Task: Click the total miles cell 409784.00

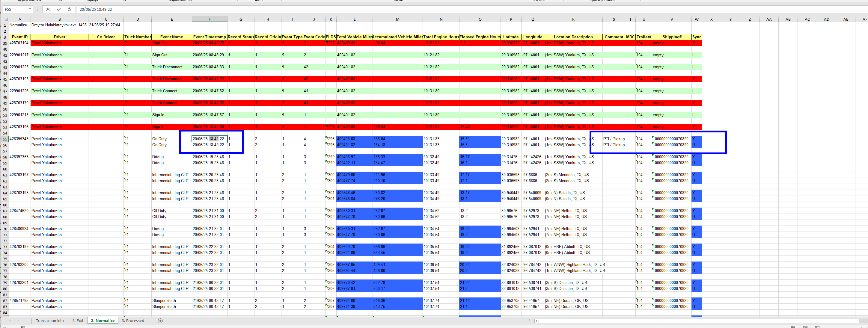Action: (355, 301)
